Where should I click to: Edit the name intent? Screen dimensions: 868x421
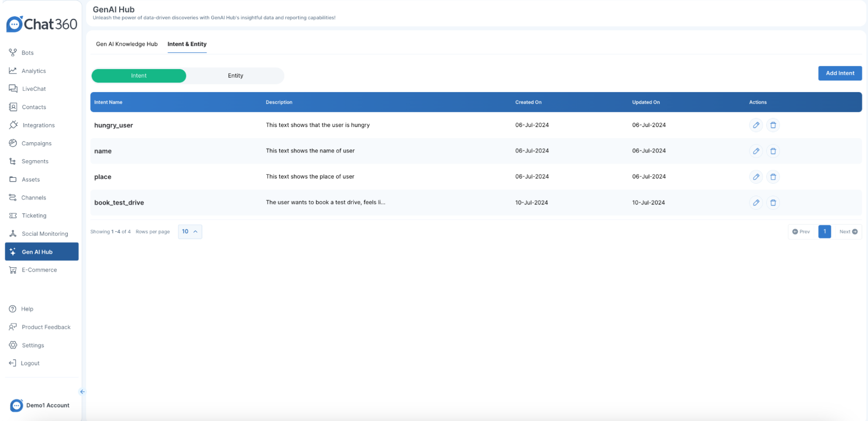pos(756,151)
